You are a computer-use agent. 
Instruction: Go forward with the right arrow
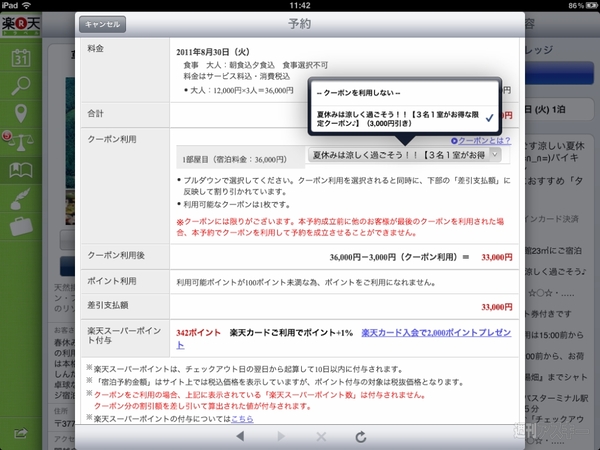coord(281,436)
